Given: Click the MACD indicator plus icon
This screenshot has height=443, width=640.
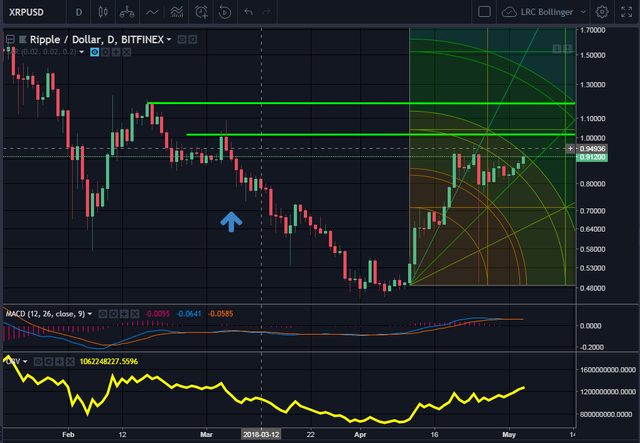Looking at the screenshot, I should tap(124, 314).
